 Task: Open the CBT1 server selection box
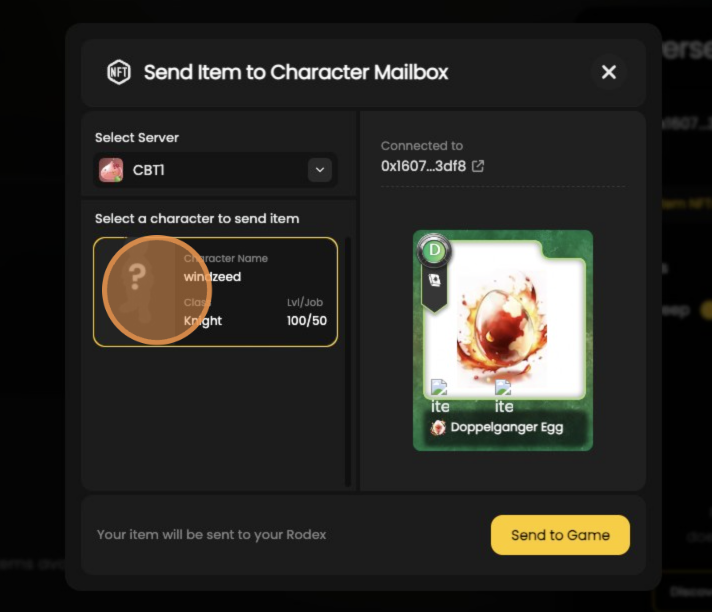215,170
